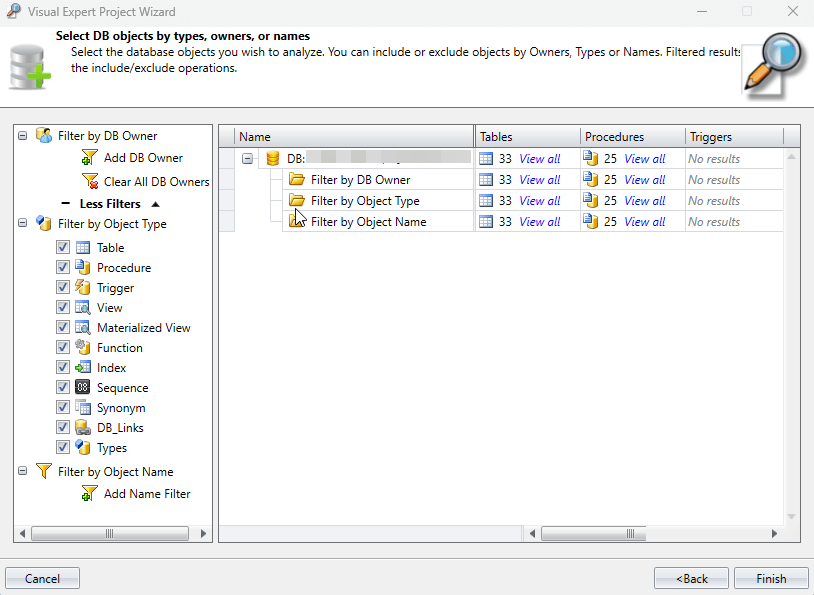Uncheck the Trigger checkbox

(63, 287)
